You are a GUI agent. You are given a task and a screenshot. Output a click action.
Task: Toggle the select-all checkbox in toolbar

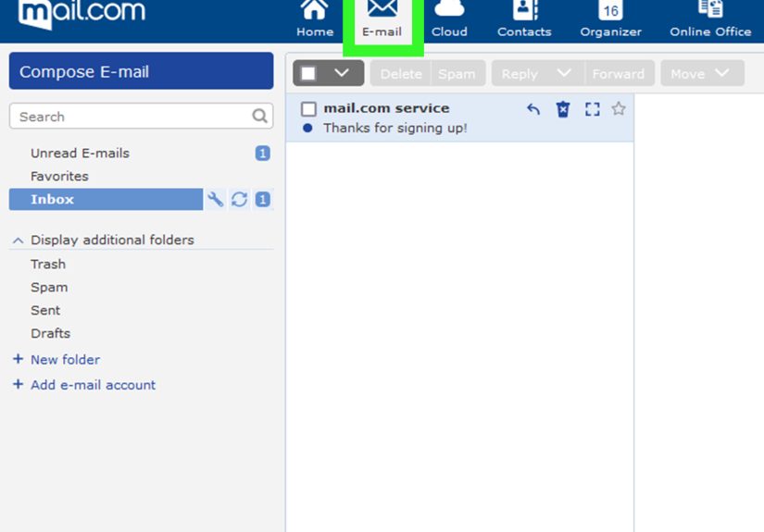point(308,73)
